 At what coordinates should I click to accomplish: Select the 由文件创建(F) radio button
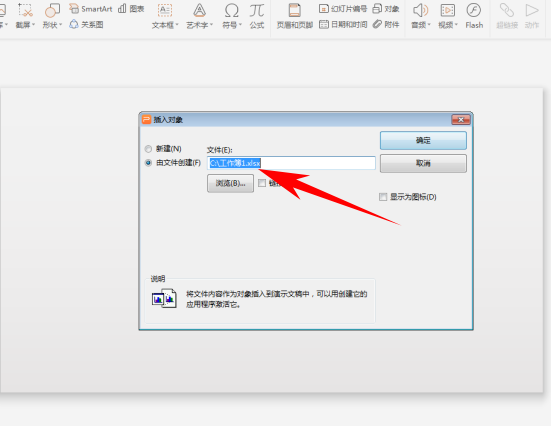pos(148,163)
